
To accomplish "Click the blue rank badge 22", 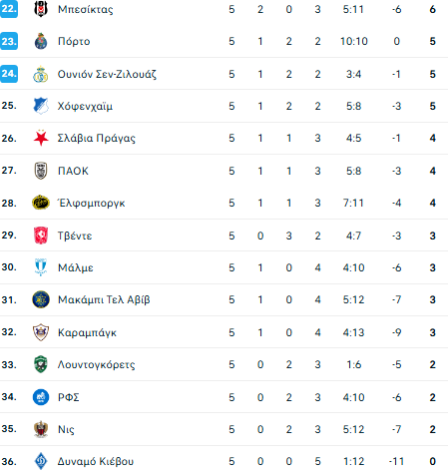I will tap(9, 9).
